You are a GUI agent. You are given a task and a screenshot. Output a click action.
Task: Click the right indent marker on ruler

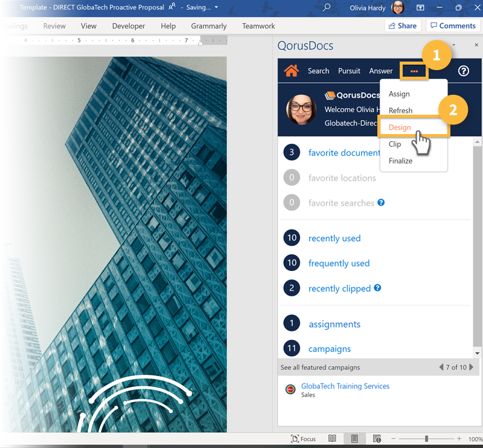click(x=200, y=43)
